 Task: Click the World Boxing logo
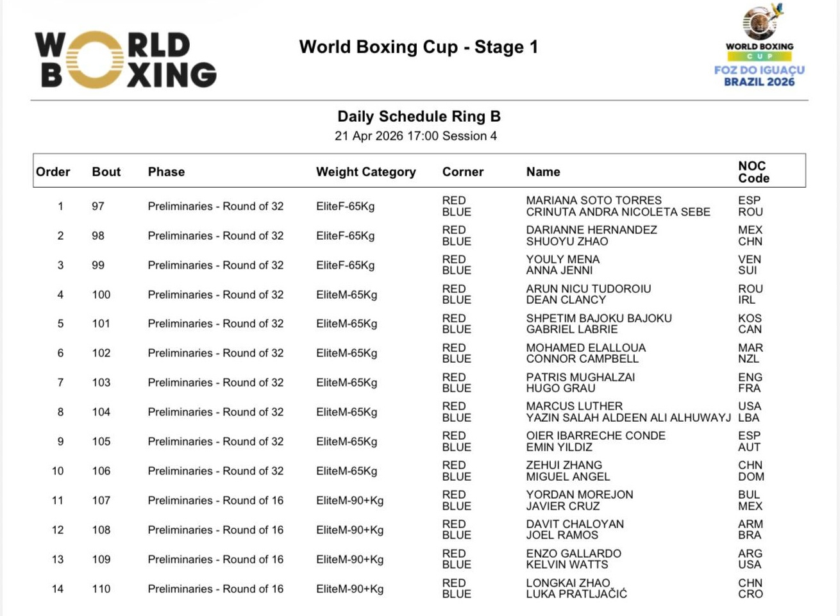[x=126, y=60]
